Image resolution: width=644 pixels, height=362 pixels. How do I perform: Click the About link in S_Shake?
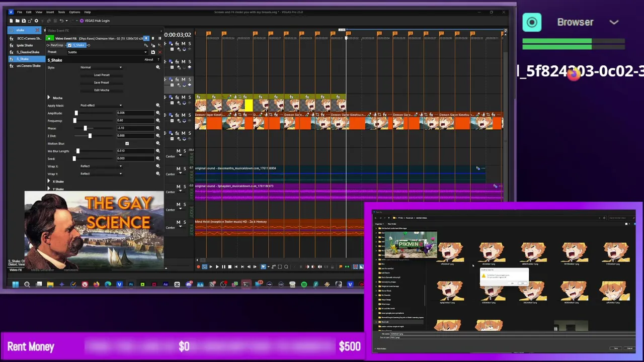149,60
